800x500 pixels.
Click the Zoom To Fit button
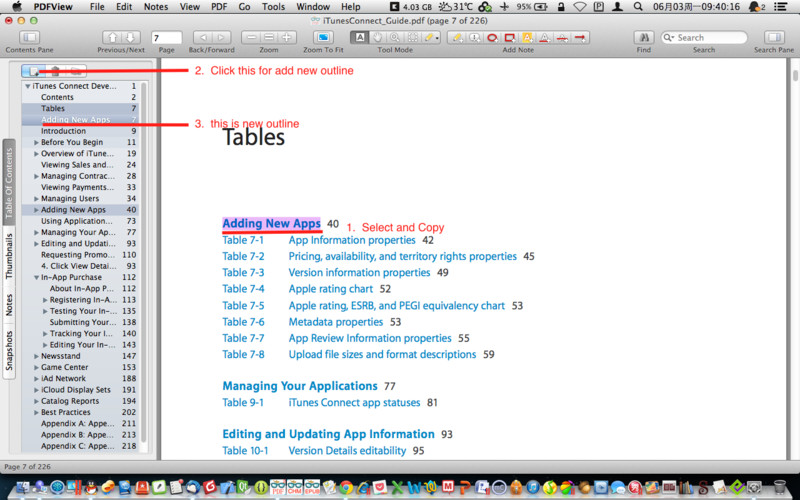coord(323,37)
